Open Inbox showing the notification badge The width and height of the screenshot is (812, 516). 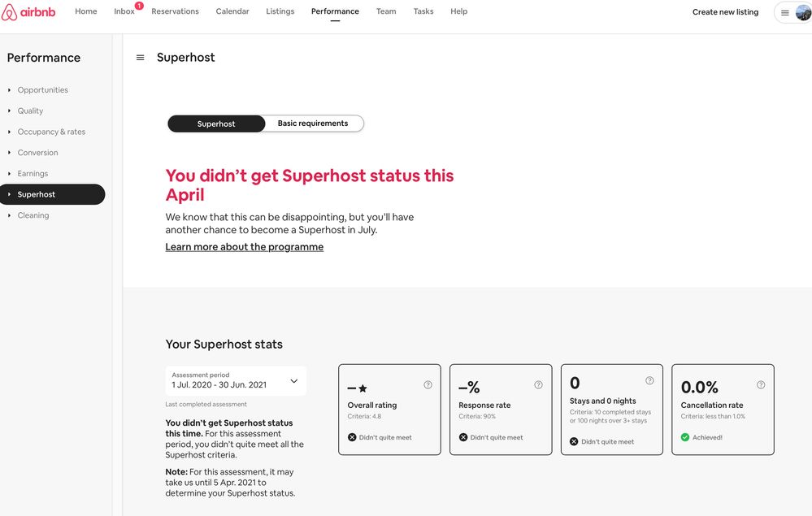[124, 11]
